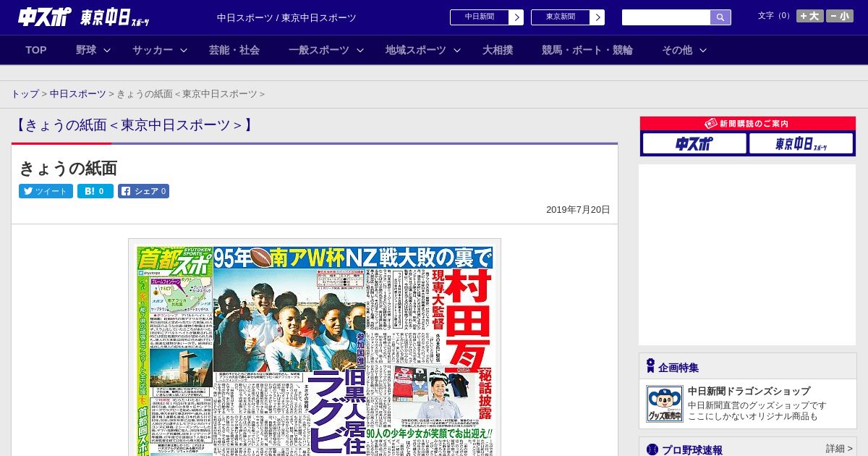Click 中スポ subscription banner button
The image size is (868, 456).
(x=694, y=143)
